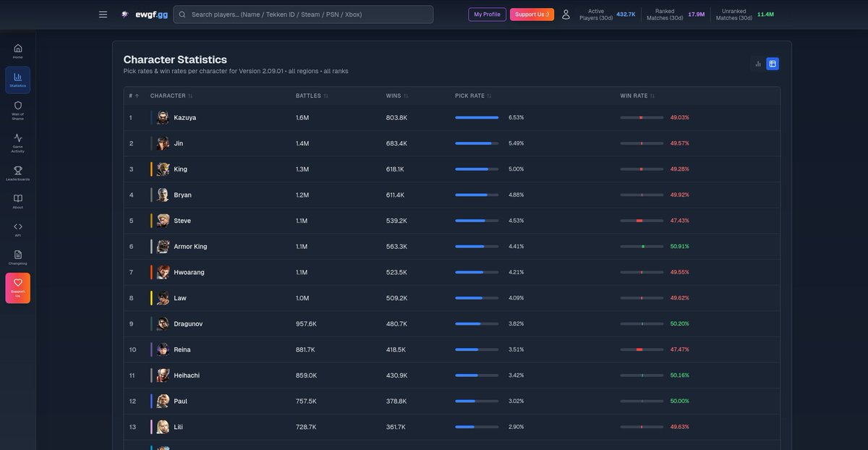This screenshot has height=450, width=868.
Task: Switch to table view
Action: tap(773, 64)
